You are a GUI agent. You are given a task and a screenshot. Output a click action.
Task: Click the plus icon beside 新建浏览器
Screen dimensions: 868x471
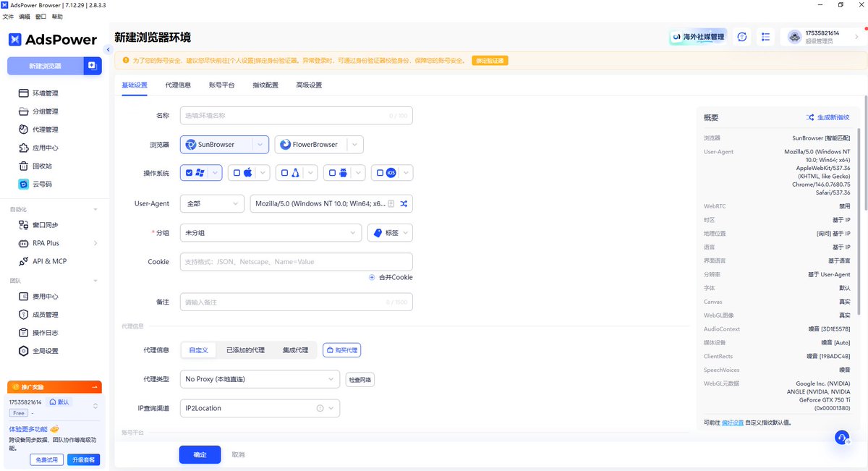pos(93,66)
